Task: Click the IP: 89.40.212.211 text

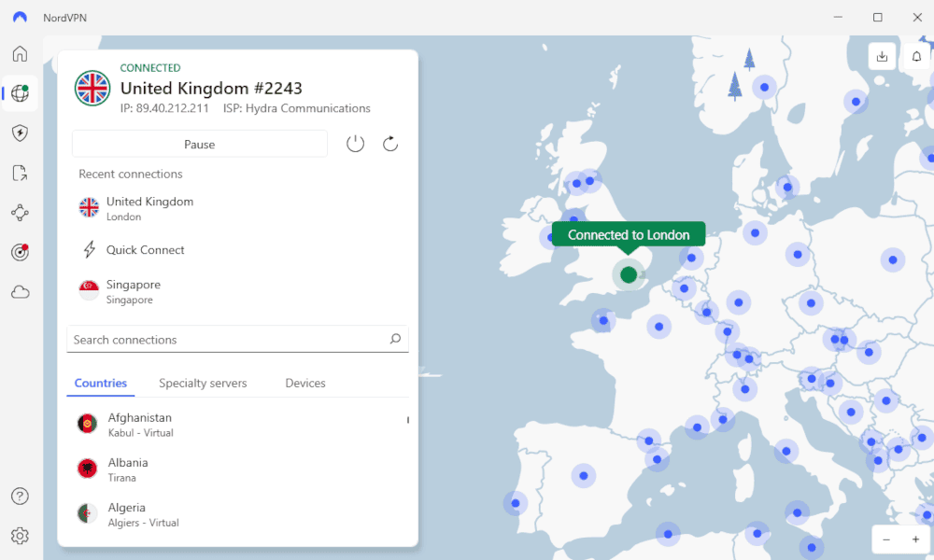Action: point(164,108)
